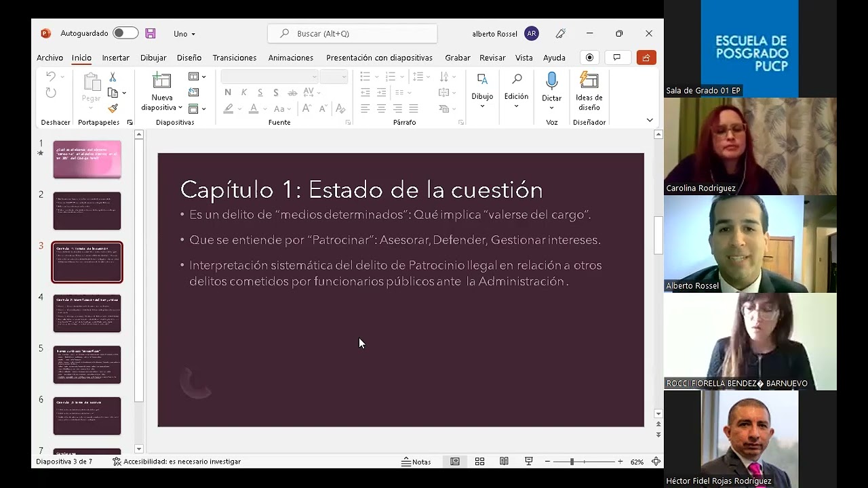Switch to Slide Sorter view icon
The height and width of the screenshot is (488, 868).
tap(479, 462)
